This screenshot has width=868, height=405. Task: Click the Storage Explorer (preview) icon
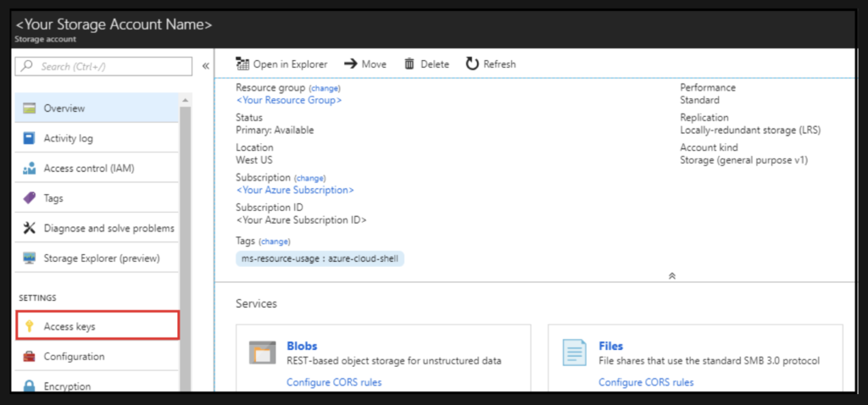[x=30, y=258]
